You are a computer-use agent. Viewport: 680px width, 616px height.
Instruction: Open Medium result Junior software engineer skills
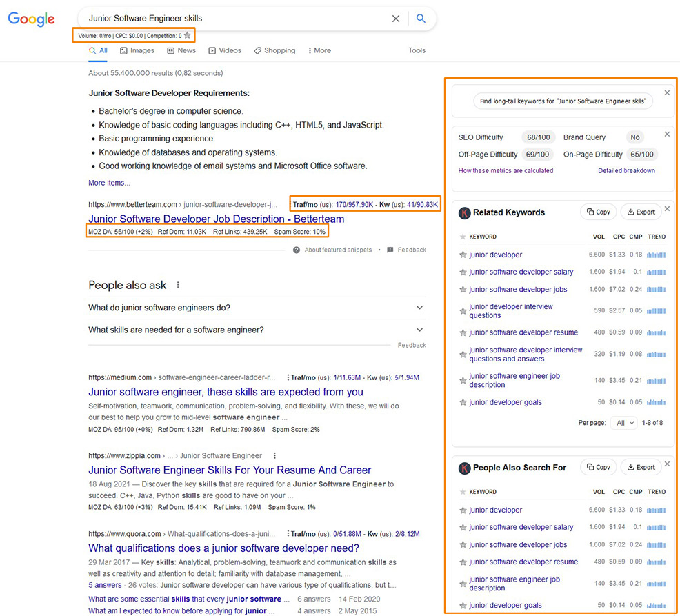tap(226, 392)
